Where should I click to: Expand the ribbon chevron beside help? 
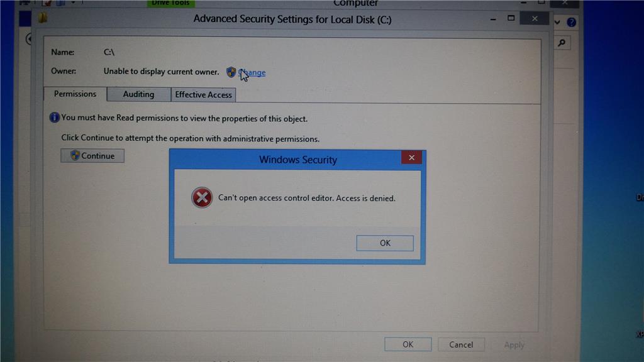[557, 22]
